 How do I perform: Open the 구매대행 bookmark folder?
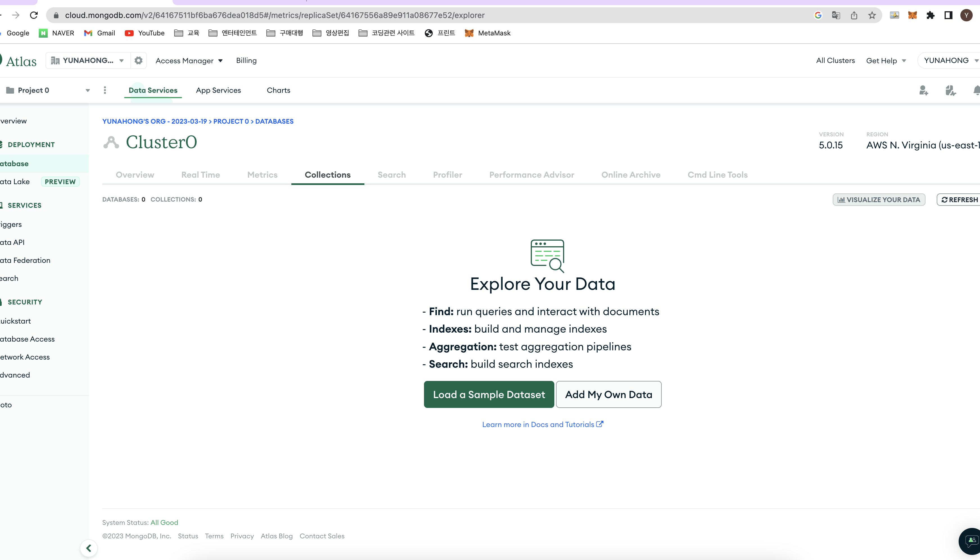(x=285, y=33)
